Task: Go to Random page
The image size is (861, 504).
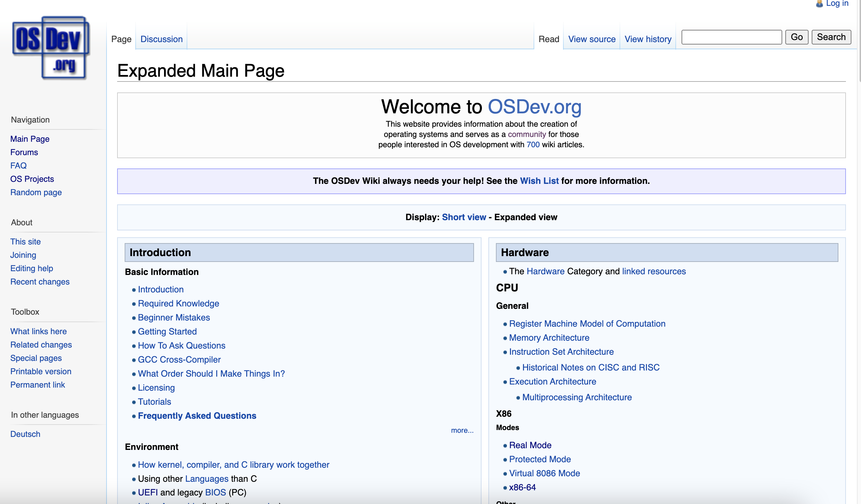Action: (36, 192)
